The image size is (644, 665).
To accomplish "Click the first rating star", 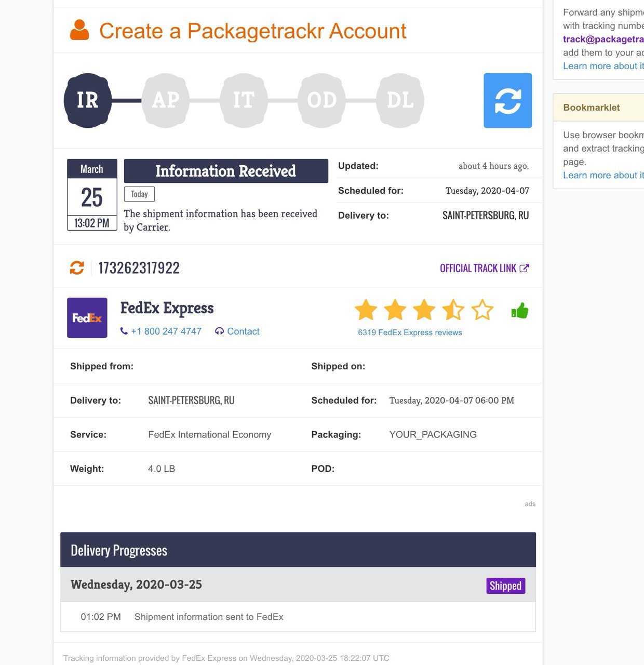I will 366,310.
